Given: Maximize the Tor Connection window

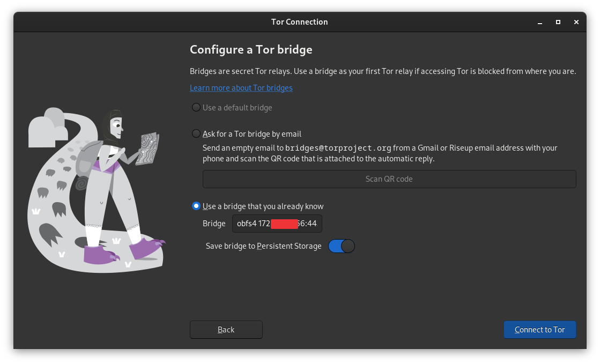Looking at the screenshot, I should [x=558, y=22].
